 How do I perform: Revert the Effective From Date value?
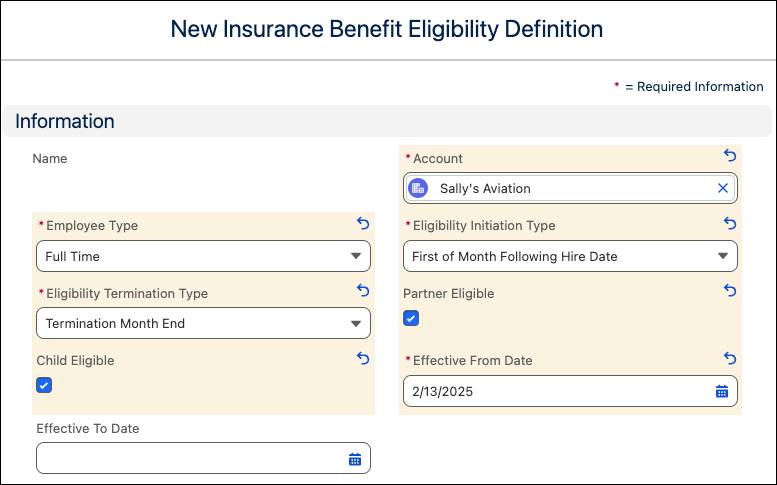[x=730, y=358]
